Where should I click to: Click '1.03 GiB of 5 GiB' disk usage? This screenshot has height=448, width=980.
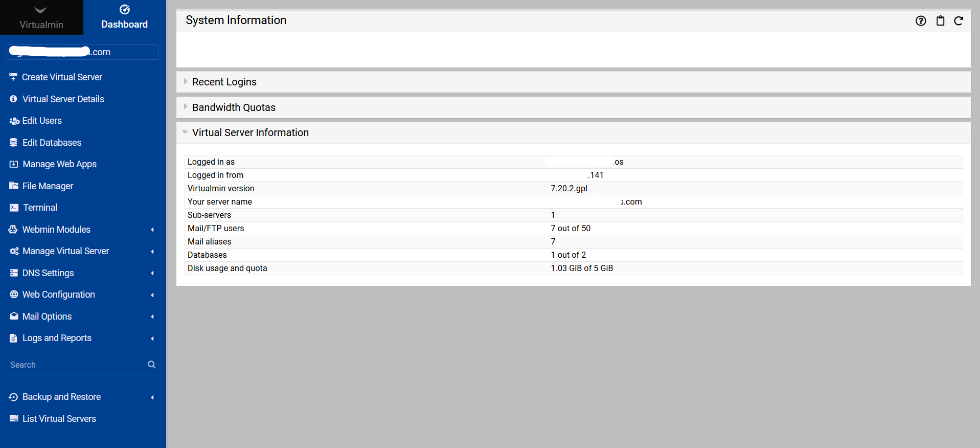point(582,268)
